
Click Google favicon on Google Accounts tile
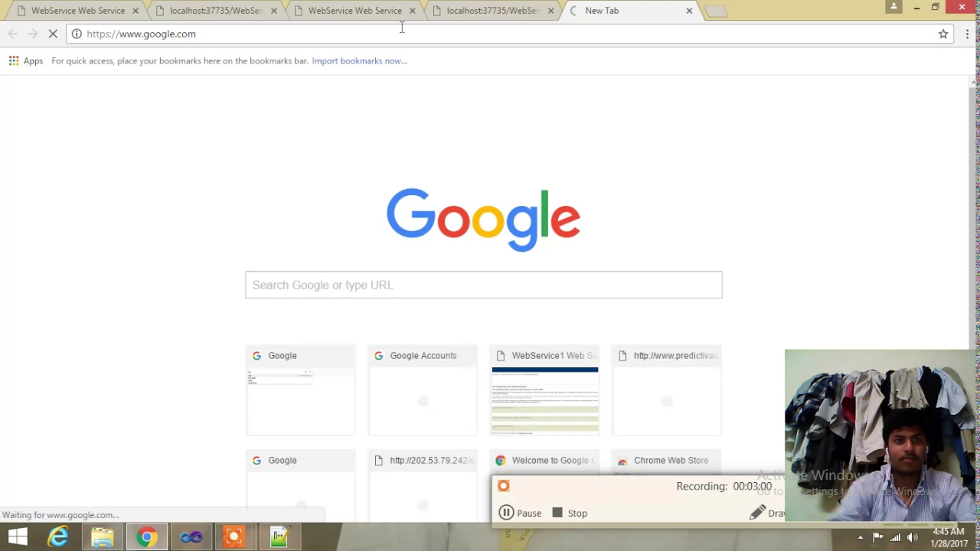378,355
